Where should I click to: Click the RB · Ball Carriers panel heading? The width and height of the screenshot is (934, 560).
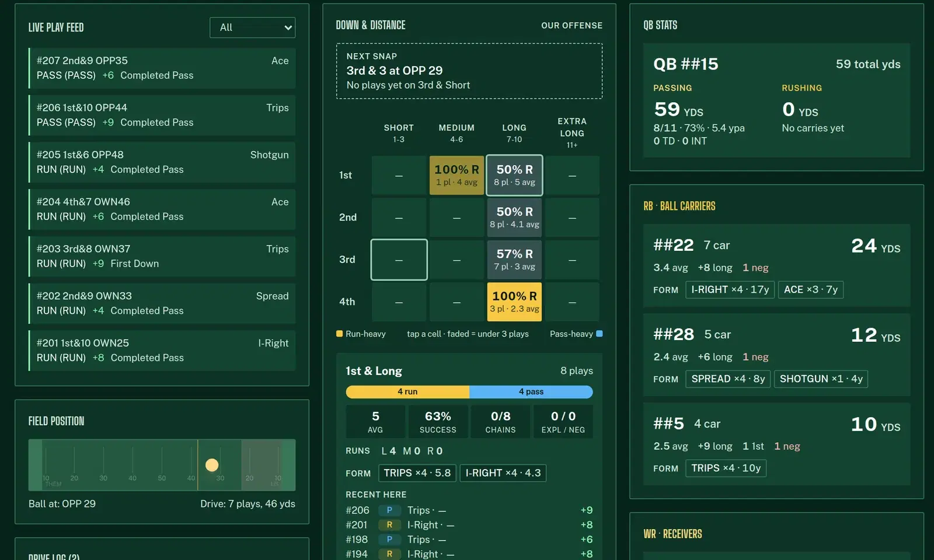tap(679, 206)
